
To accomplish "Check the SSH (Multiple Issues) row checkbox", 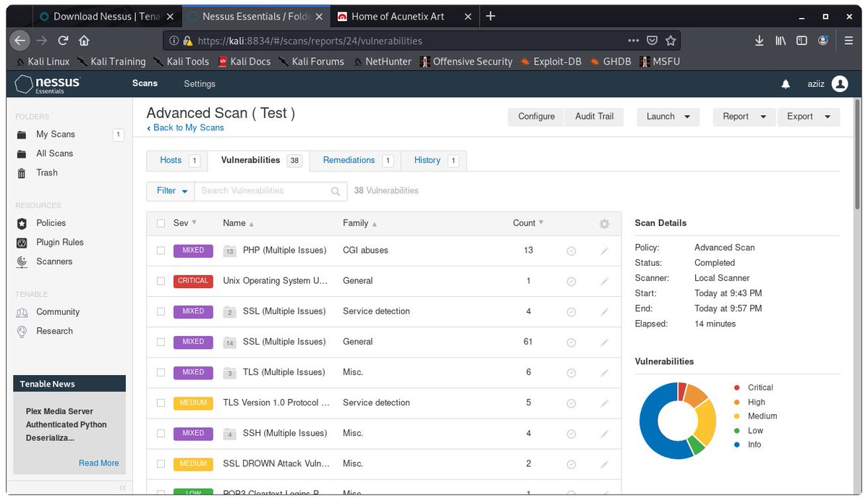I will (161, 433).
